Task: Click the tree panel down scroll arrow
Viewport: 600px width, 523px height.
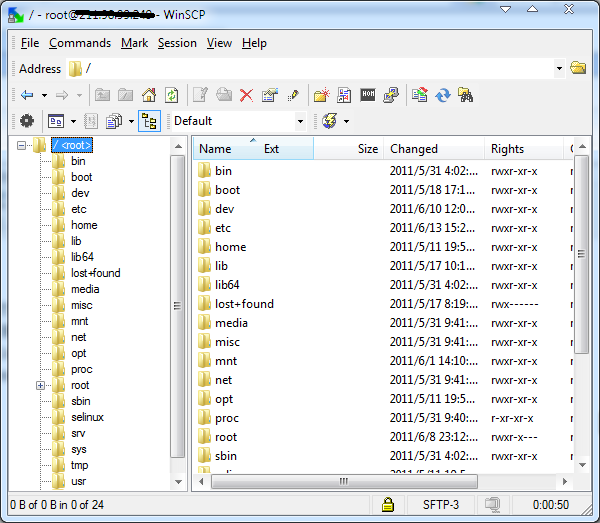Action: 178,482
